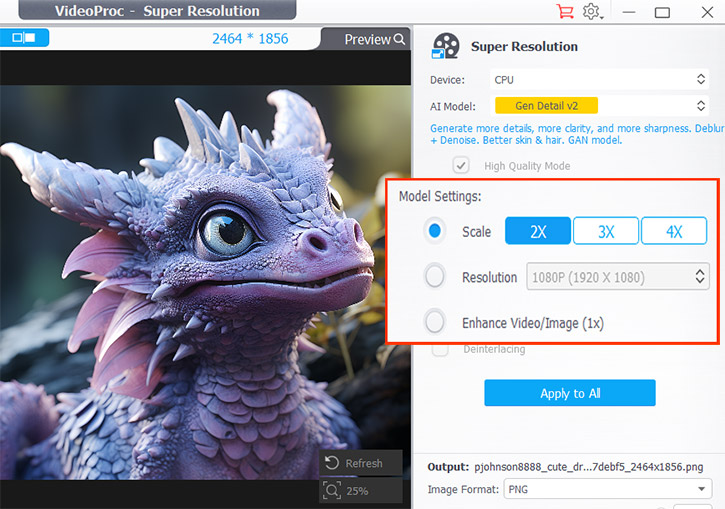Open the Device dropdown set to CPU
Image resolution: width=725 pixels, height=509 pixels.
(x=598, y=79)
